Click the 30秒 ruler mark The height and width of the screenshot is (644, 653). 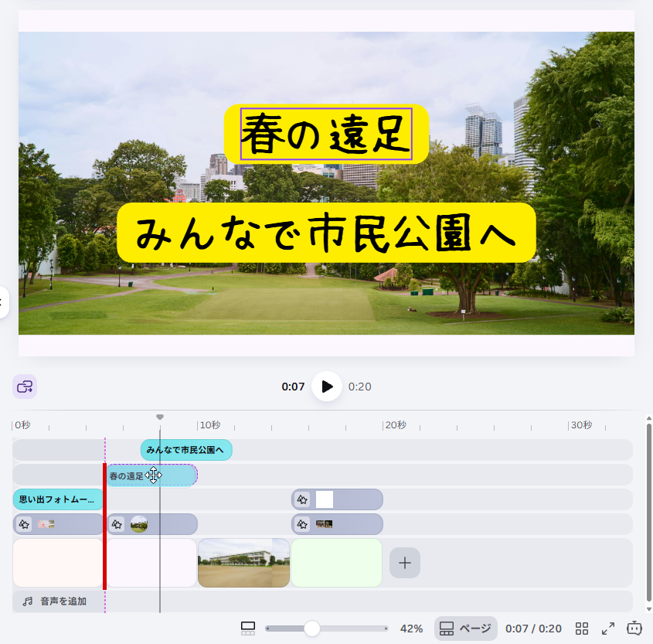point(581,425)
